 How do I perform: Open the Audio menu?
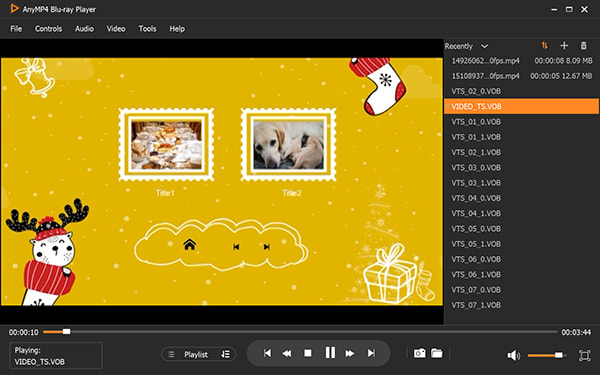click(x=84, y=29)
